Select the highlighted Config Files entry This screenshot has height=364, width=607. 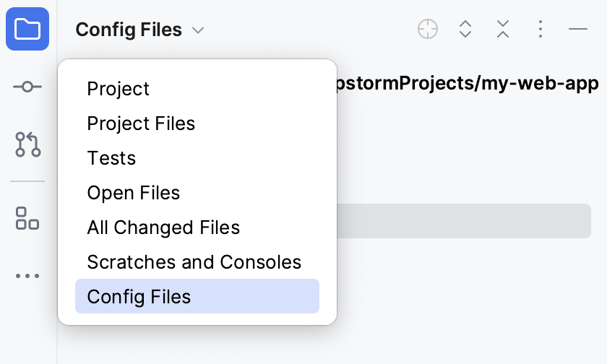139,297
